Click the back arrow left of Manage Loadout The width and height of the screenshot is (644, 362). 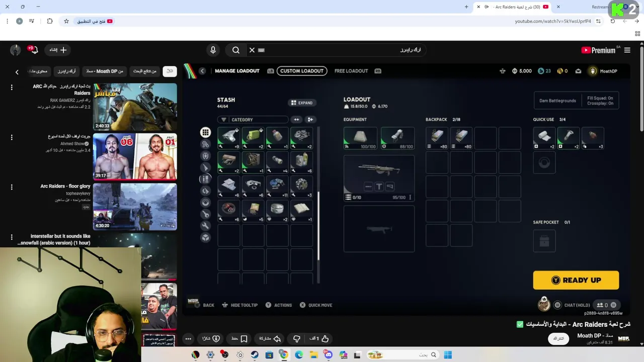click(202, 71)
